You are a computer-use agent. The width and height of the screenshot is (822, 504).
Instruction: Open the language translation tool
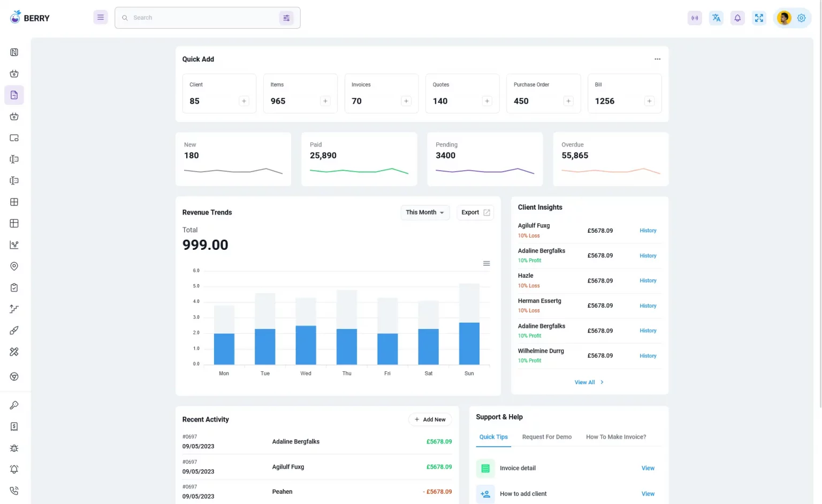[716, 18]
